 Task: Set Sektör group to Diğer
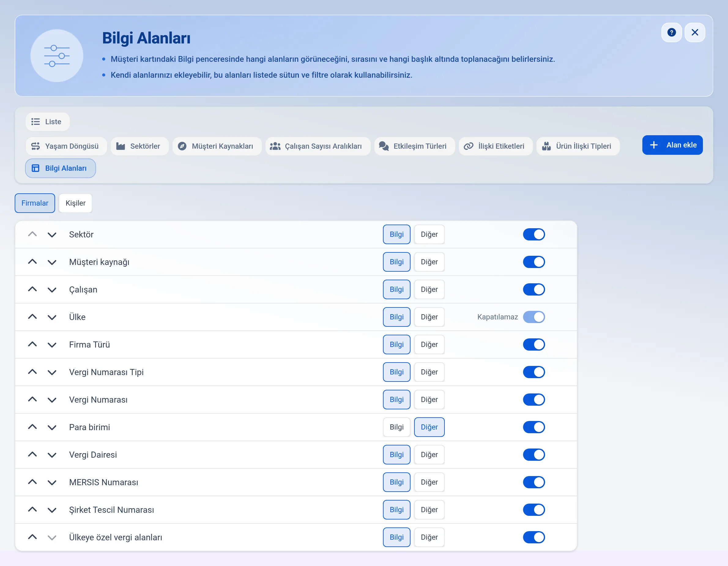pos(429,234)
